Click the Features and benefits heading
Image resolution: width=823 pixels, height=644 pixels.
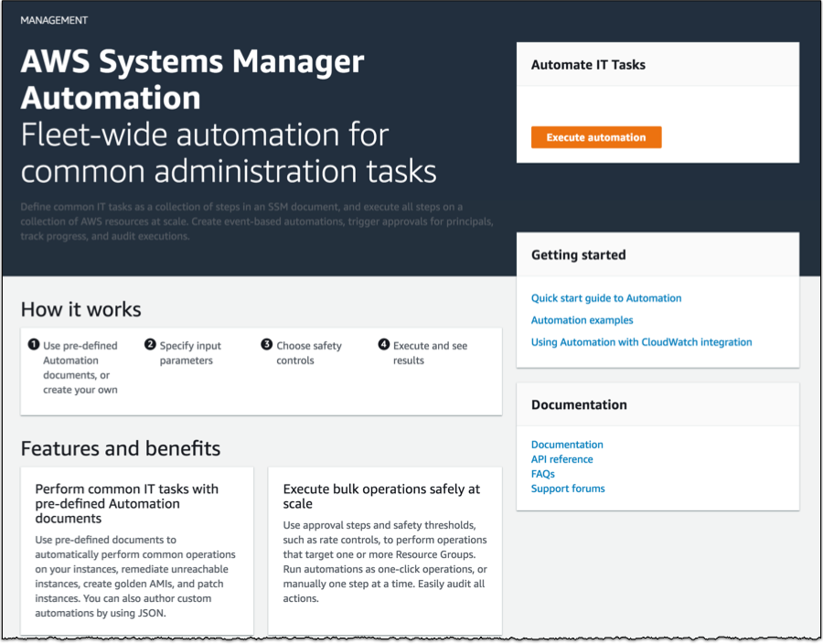pyautogui.click(x=120, y=448)
